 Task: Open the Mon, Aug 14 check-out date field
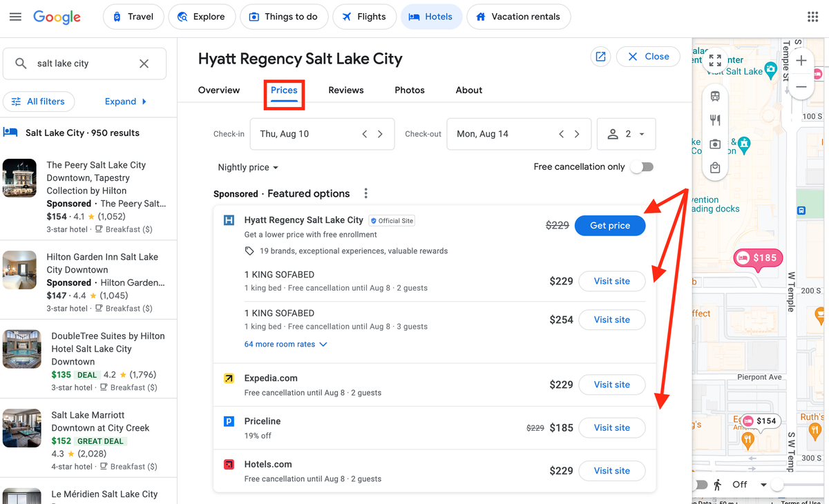[x=519, y=134]
